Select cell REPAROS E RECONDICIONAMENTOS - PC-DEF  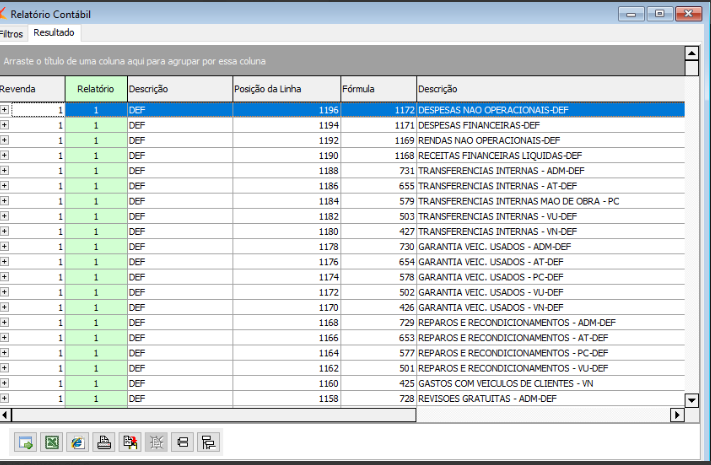coord(550,353)
